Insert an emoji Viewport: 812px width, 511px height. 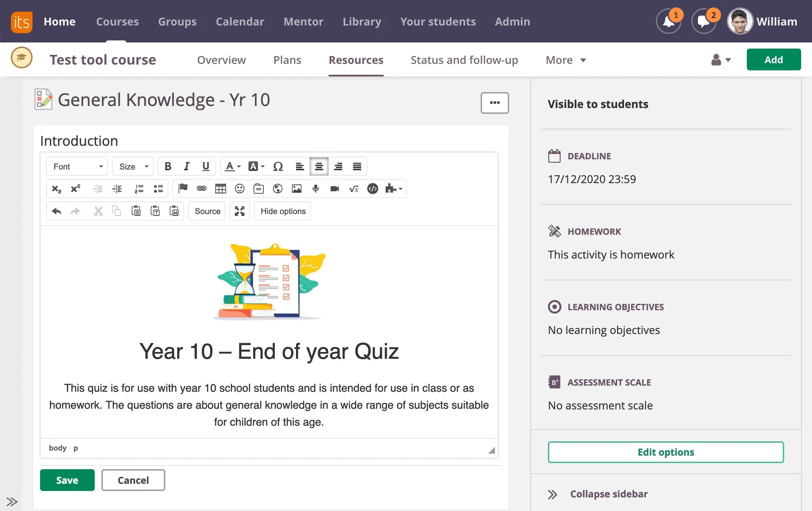239,189
